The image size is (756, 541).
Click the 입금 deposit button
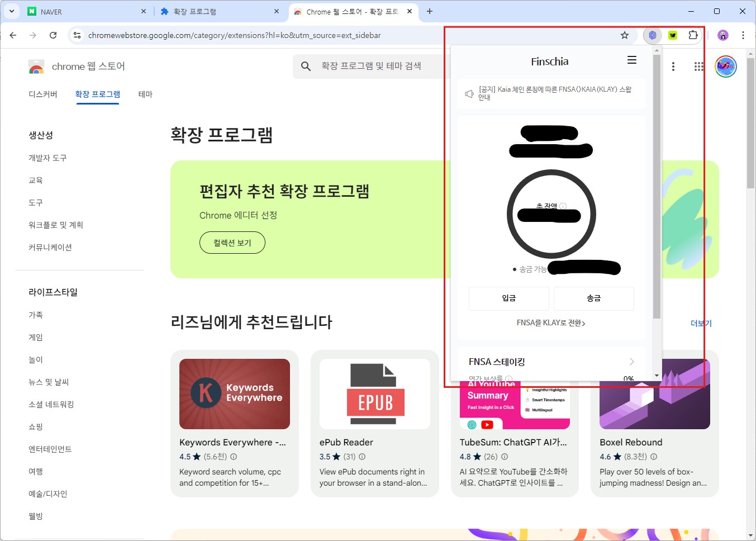(x=509, y=298)
